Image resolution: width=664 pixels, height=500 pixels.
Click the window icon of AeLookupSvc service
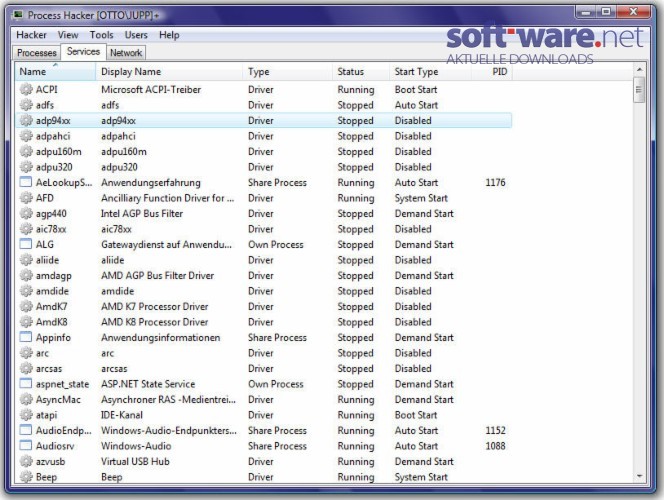point(26,182)
